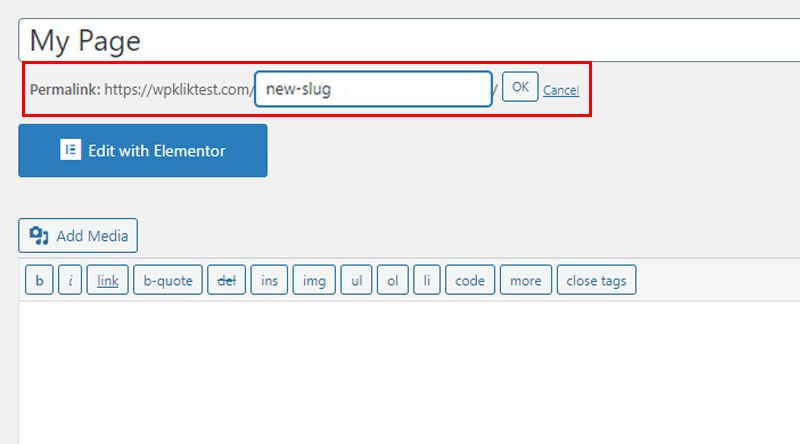Apply italic with the i button
The width and height of the screenshot is (800, 444).
pos(70,280)
